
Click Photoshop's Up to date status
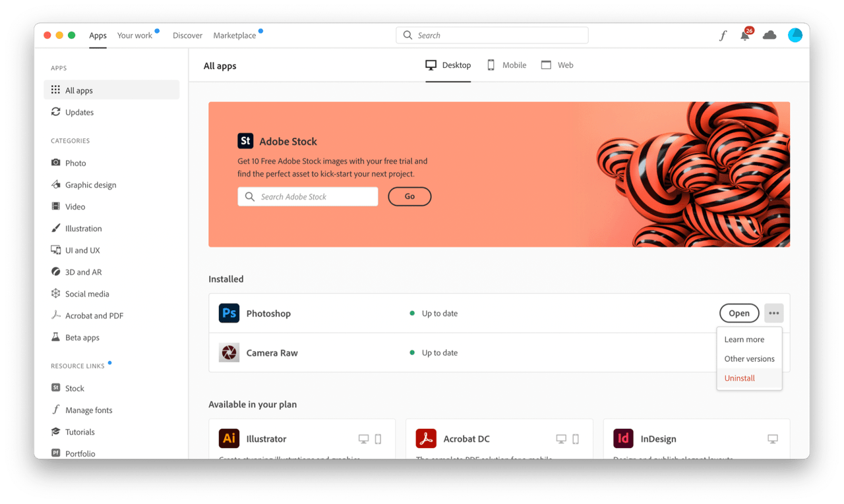434,314
